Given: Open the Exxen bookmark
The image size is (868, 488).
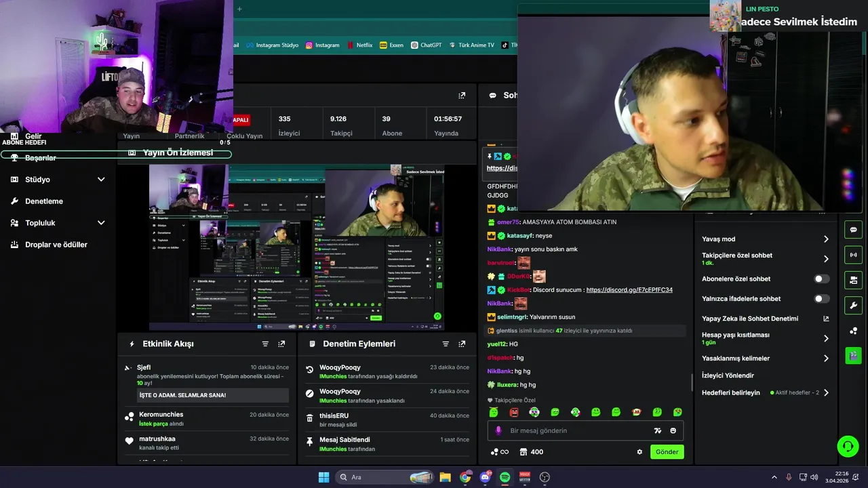Looking at the screenshot, I should (392, 45).
